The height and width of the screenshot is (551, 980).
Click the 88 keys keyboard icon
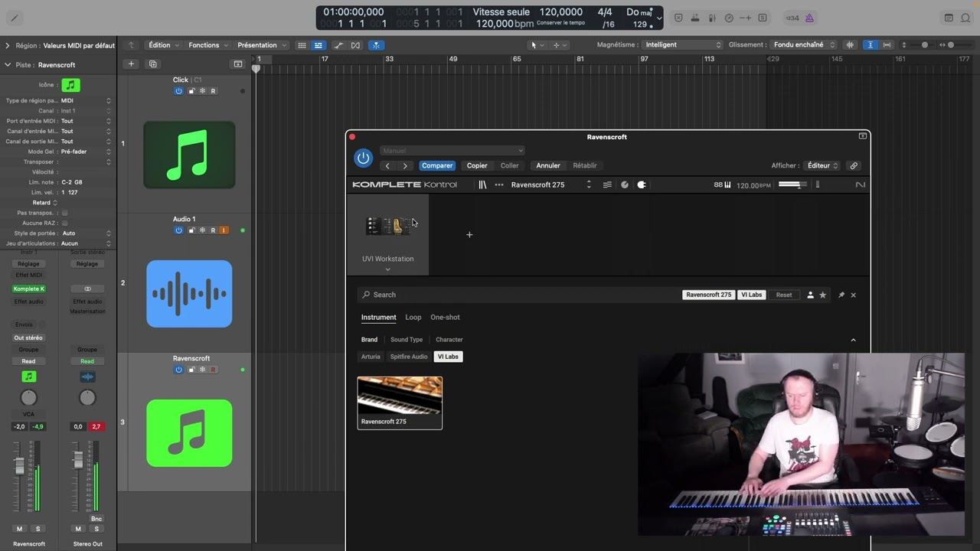[723, 184]
